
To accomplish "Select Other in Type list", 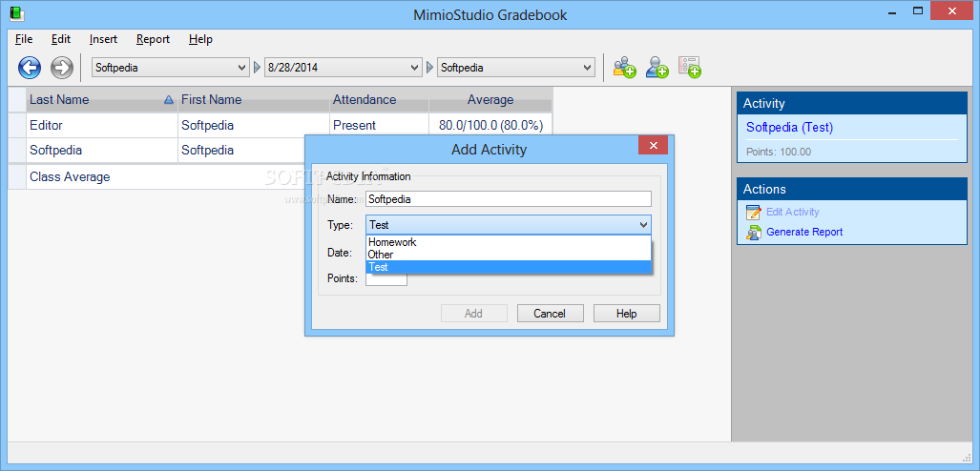I will 509,255.
